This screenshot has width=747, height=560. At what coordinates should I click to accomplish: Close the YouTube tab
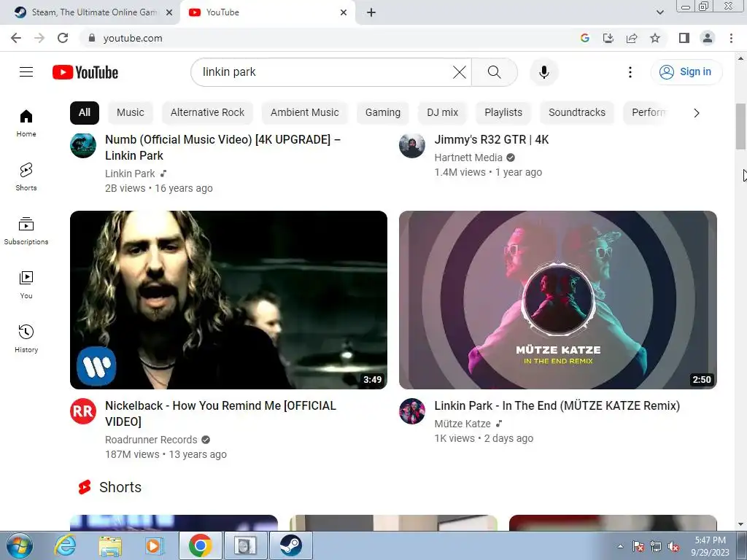tap(344, 12)
